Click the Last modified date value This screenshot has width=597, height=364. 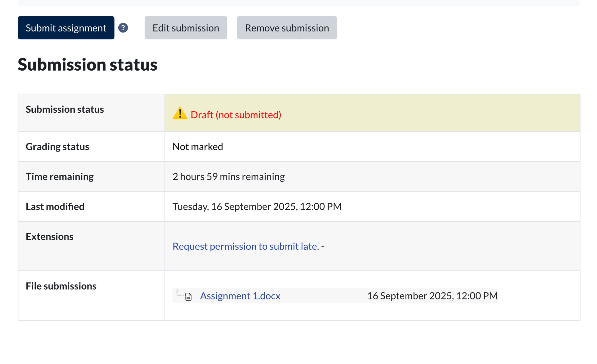(257, 206)
